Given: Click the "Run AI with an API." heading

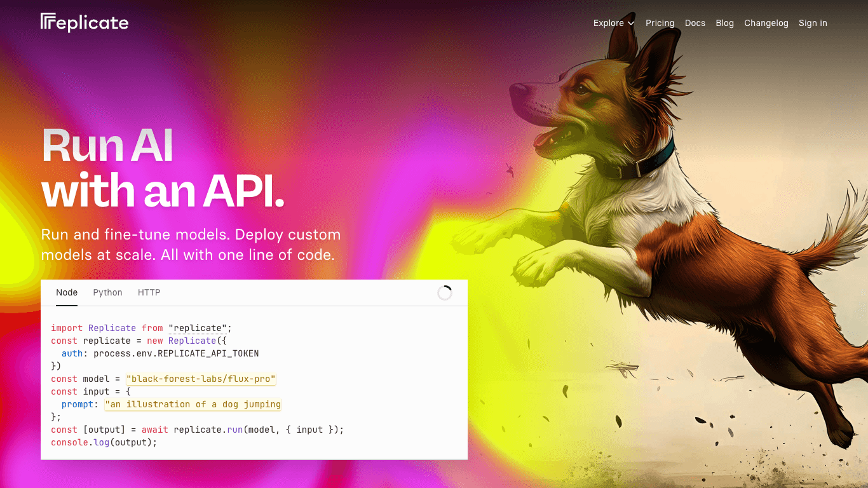Looking at the screenshot, I should (x=163, y=168).
